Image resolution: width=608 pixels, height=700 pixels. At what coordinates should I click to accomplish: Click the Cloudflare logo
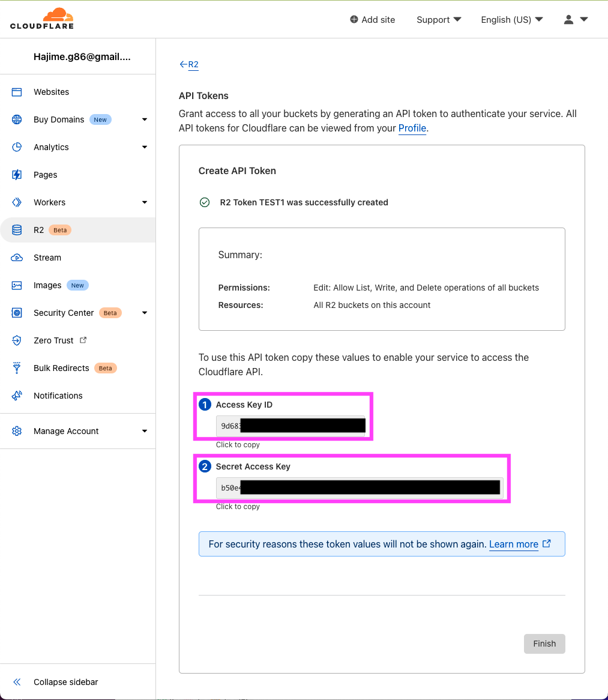pyautogui.click(x=40, y=19)
